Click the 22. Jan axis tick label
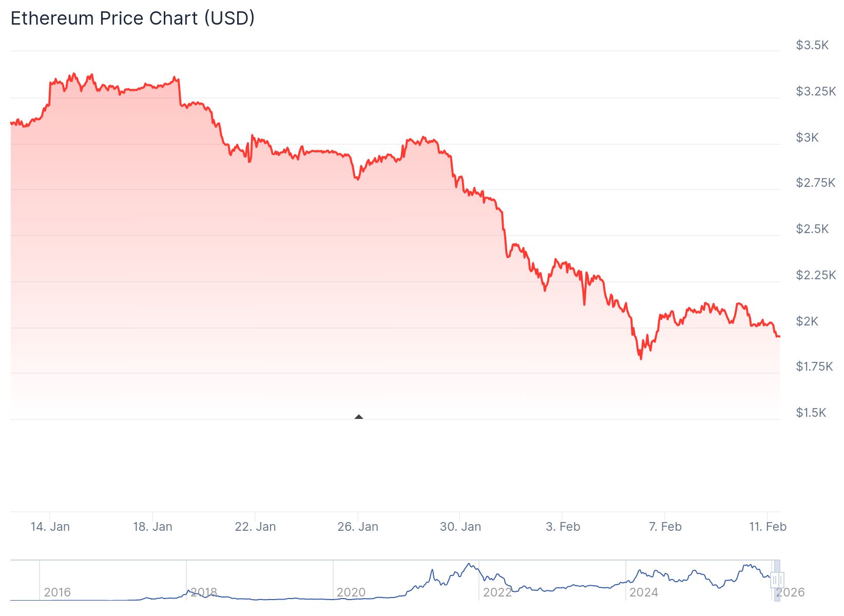This screenshot has width=844, height=616. [x=255, y=527]
